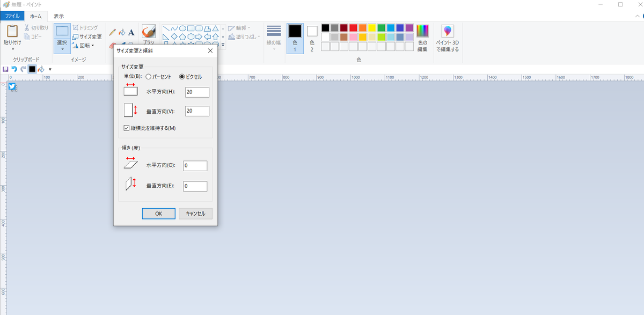Image resolution: width=644 pixels, height=315 pixels.
Task: Click the Save icon in quick access toolbar
Action: (x=5, y=69)
